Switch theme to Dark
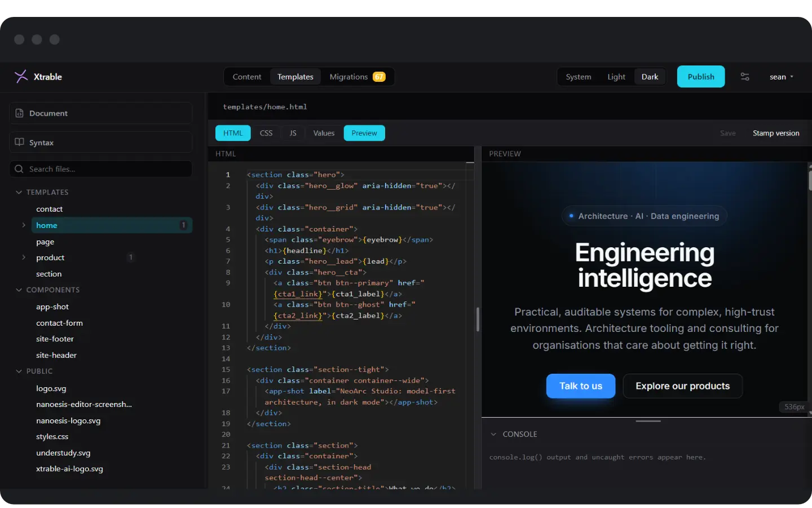 pos(650,77)
